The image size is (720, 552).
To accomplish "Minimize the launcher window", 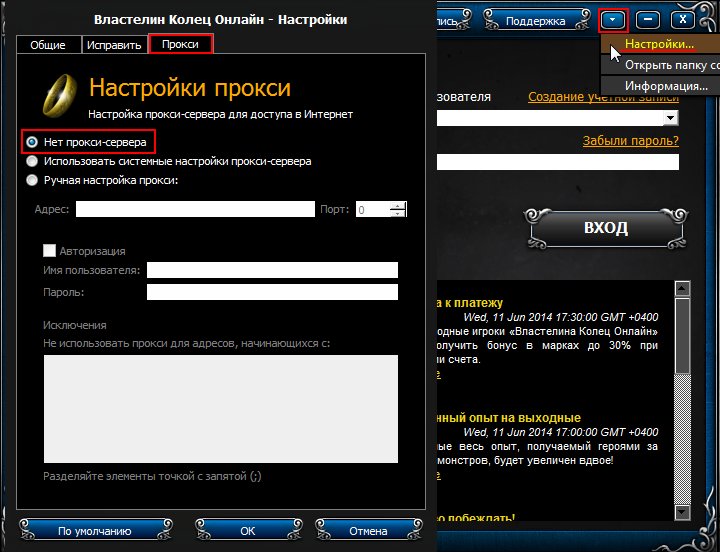I will coord(648,20).
